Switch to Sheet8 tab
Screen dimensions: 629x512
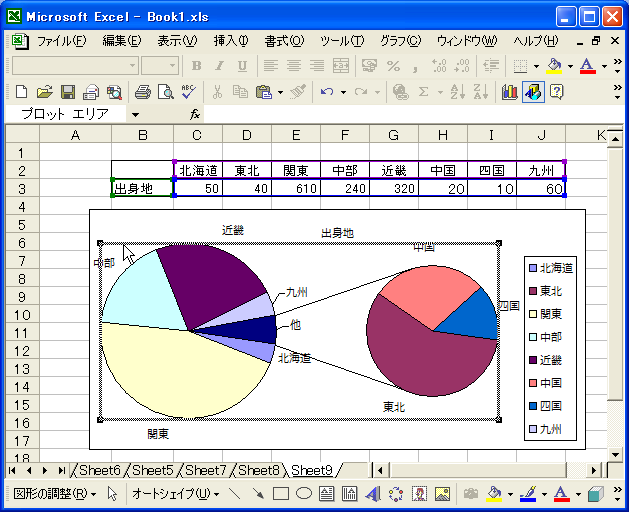tap(258, 470)
